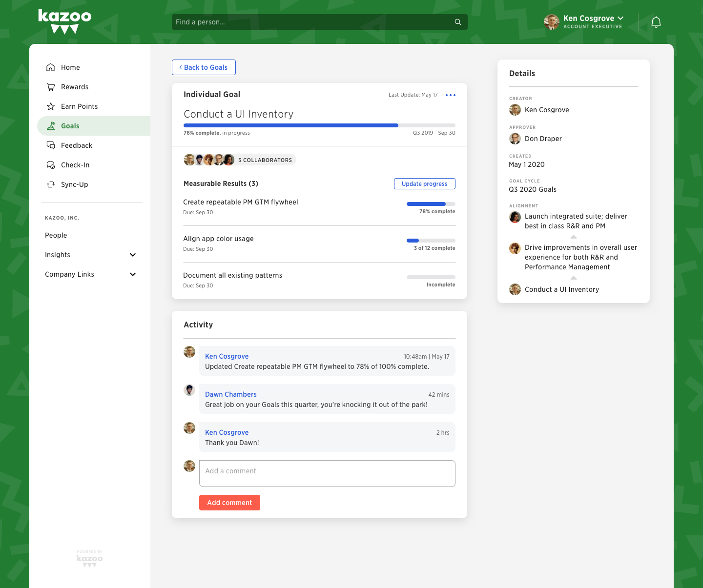Click the Kazoo logo in header
Viewport: 703px width, 588px height.
point(65,22)
